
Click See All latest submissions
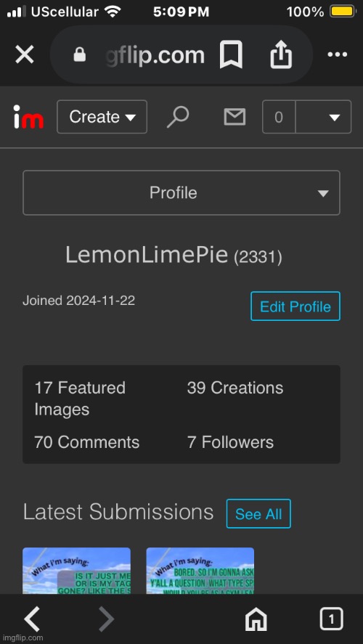tap(258, 514)
